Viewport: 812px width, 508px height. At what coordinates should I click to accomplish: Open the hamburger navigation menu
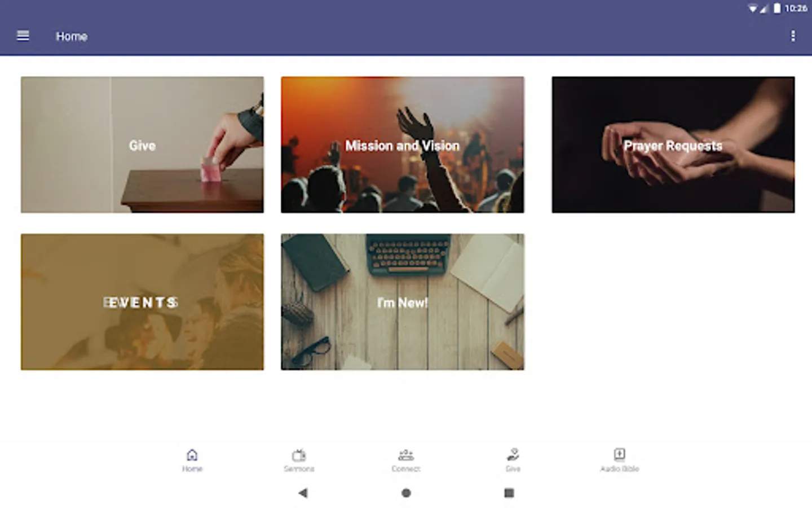coord(23,36)
